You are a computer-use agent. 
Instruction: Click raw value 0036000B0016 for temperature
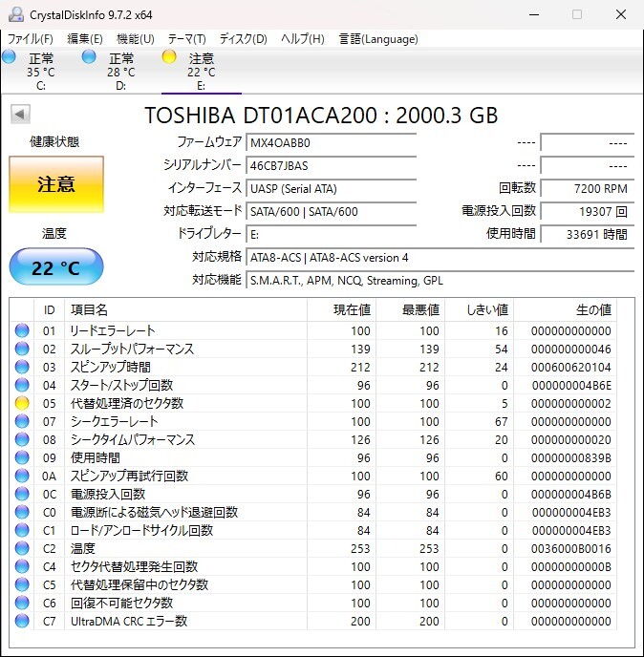tap(571, 548)
